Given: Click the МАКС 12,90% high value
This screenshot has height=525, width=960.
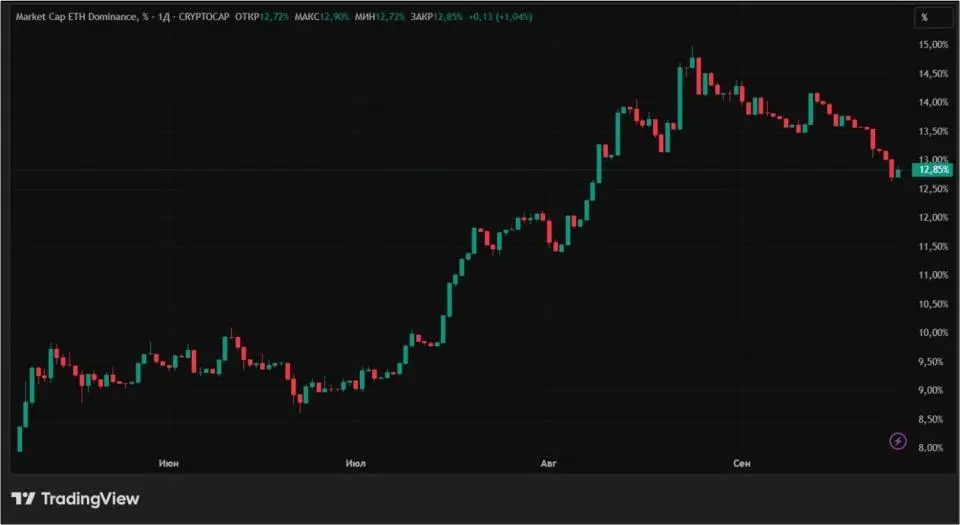Looking at the screenshot, I should tap(322, 17).
